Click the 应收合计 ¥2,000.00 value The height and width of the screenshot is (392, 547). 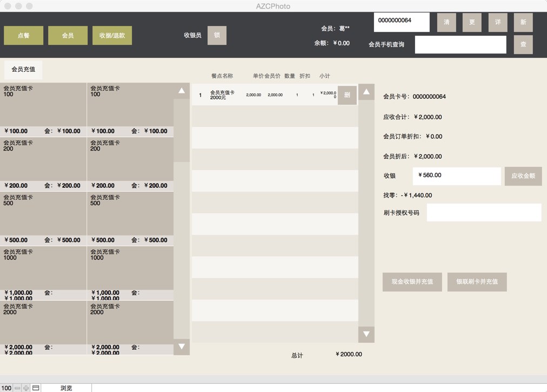pos(428,117)
